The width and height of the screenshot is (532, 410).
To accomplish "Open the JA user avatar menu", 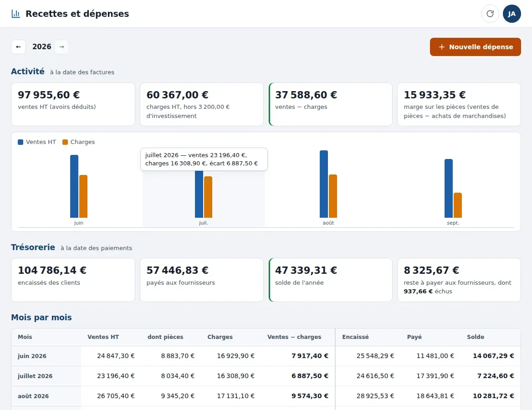I will point(512,14).
